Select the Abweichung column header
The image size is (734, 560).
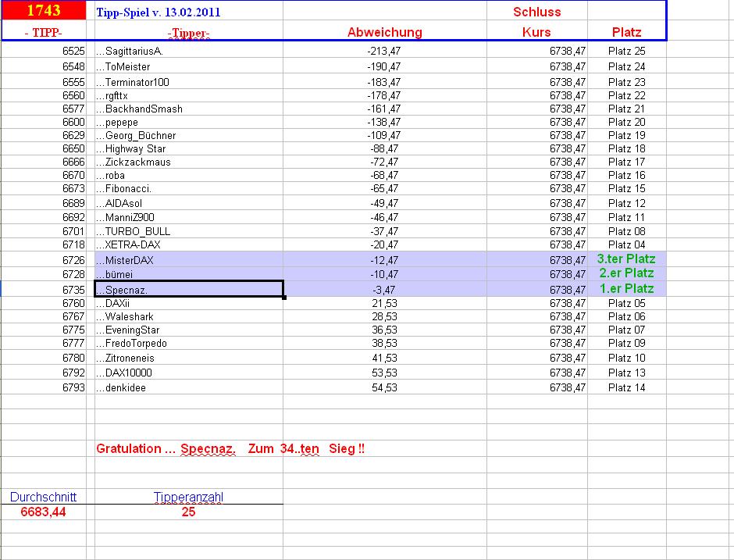(x=385, y=32)
